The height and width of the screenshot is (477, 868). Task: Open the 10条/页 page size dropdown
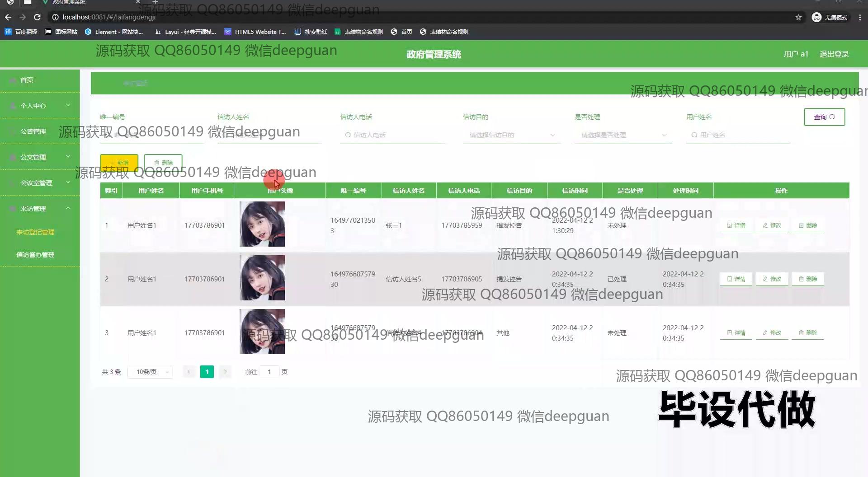coord(150,372)
